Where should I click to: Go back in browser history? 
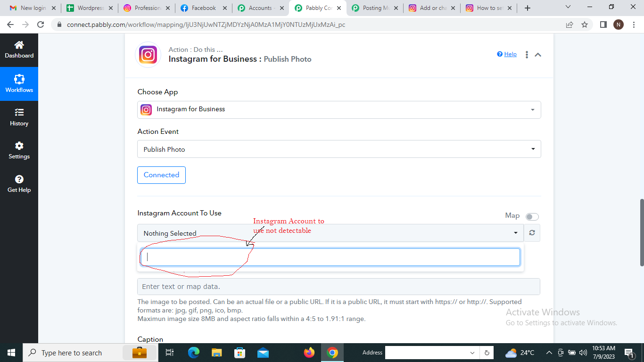coord(10,25)
